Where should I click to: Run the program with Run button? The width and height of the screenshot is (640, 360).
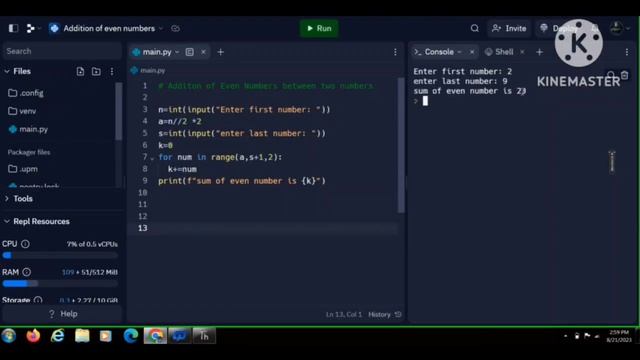(319, 28)
